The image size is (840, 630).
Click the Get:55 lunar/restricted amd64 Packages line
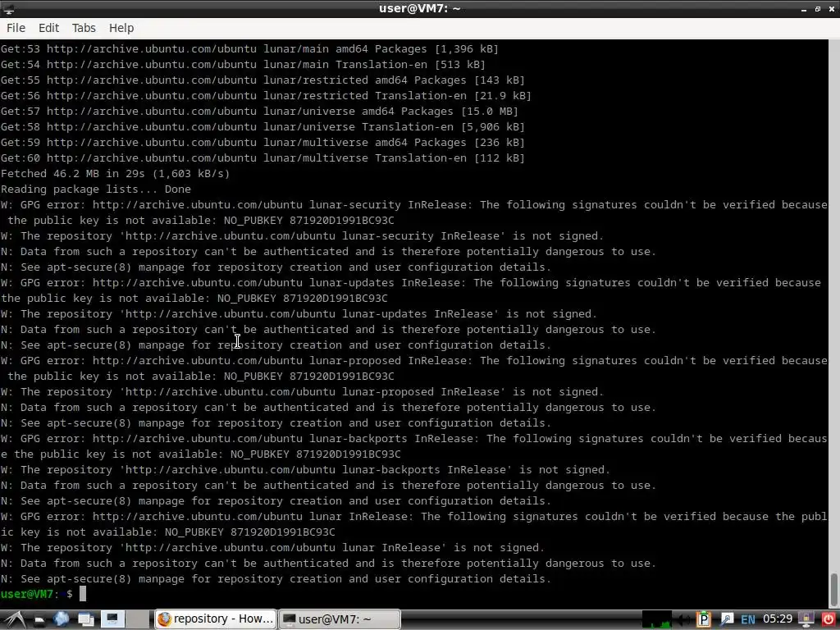tap(262, 80)
